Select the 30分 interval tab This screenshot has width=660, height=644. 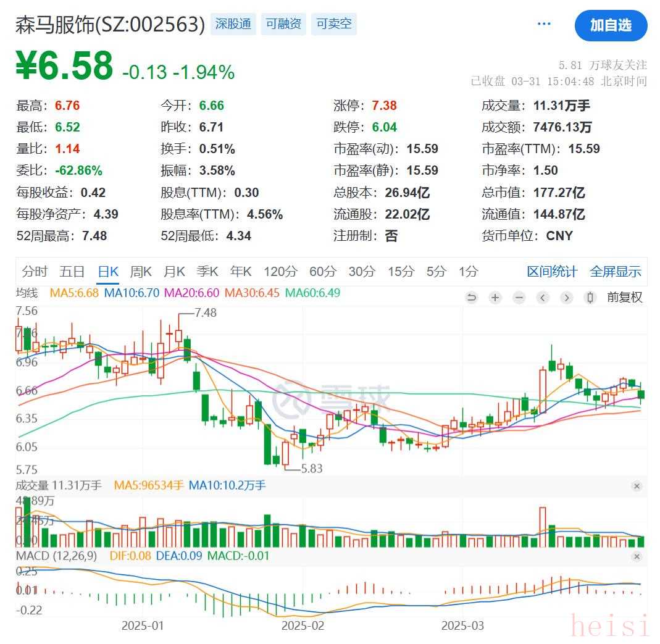(x=362, y=272)
